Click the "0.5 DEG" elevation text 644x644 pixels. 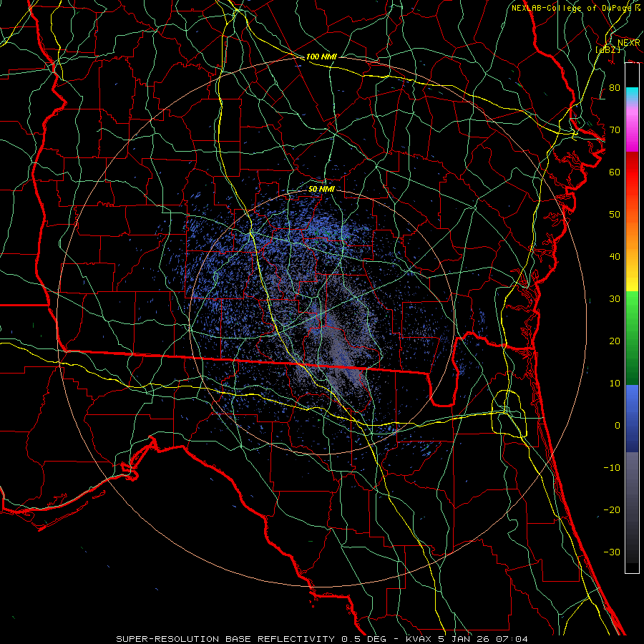click(x=364, y=639)
